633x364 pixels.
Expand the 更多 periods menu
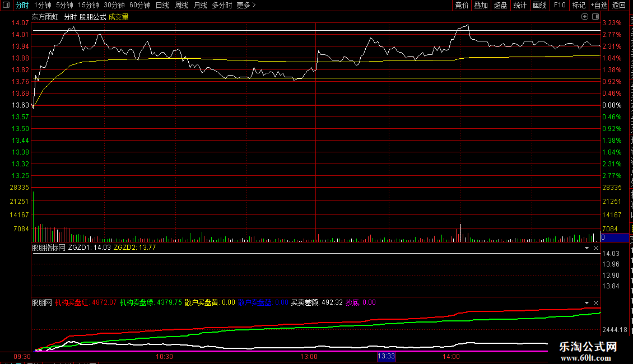coord(246,5)
